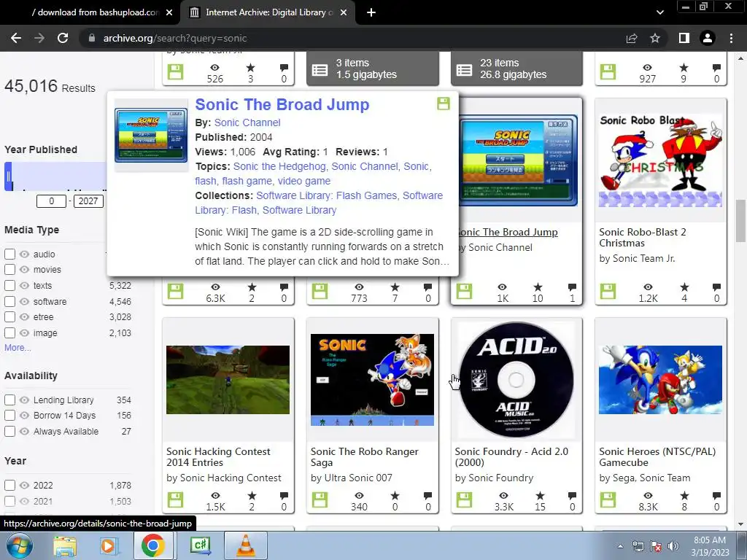Share this page icon in address bar
The height and width of the screenshot is (560, 747).
(x=632, y=38)
